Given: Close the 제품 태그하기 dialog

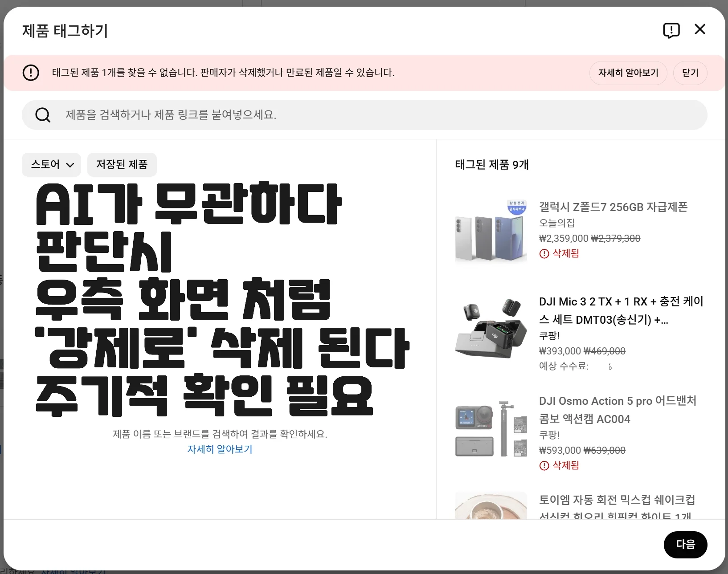Looking at the screenshot, I should tap(700, 29).
